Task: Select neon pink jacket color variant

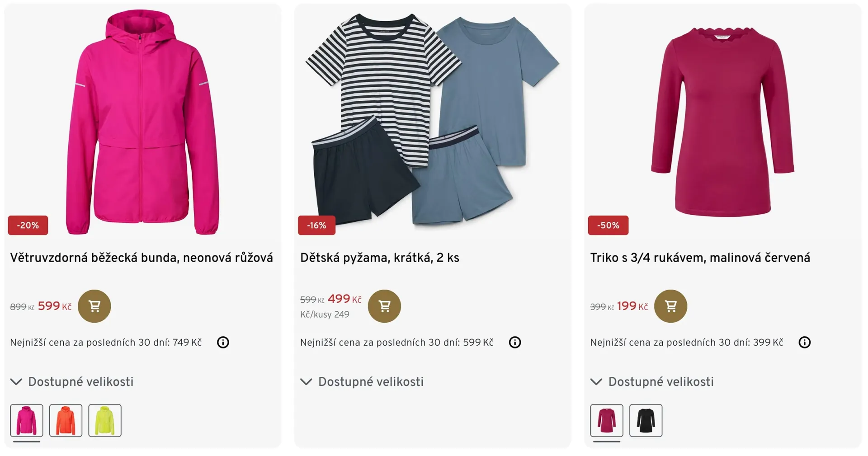Action: 27,420
